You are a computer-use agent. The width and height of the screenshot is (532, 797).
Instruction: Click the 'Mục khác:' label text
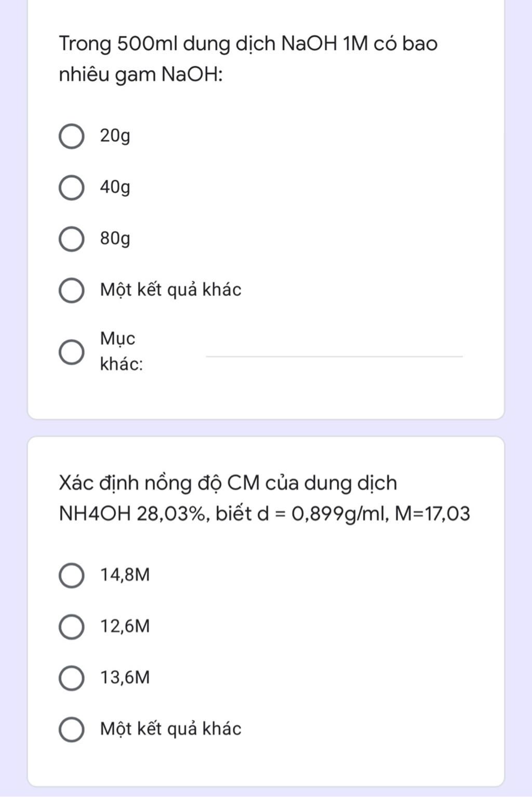(122, 351)
